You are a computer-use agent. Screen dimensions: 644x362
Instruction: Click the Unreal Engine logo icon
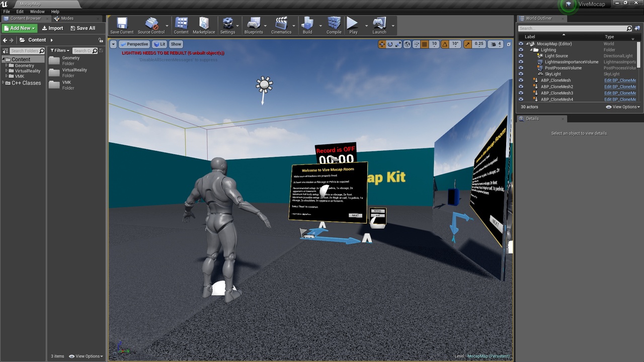pyautogui.click(x=5, y=4)
